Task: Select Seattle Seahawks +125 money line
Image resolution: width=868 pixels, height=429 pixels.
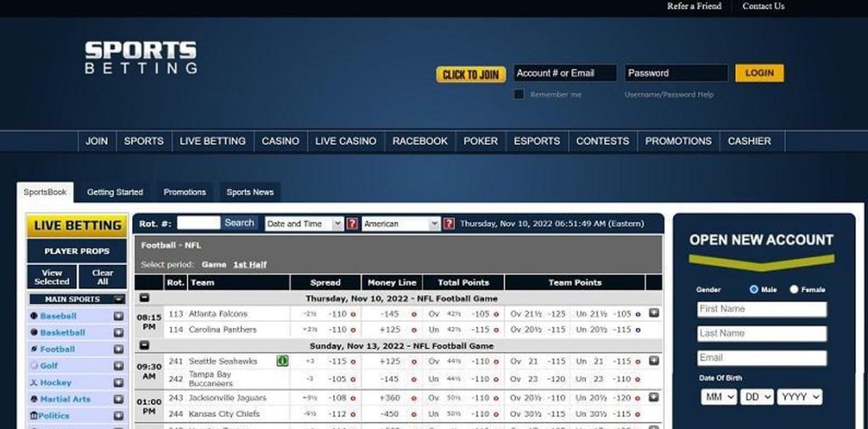Action: (x=414, y=361)
